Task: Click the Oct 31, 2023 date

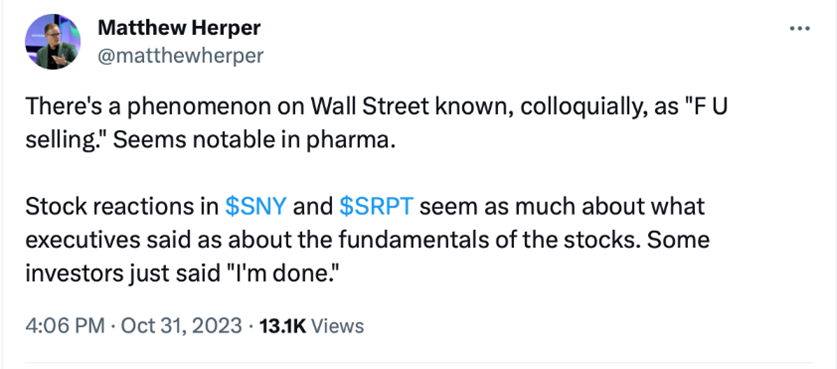Action: 181,326
